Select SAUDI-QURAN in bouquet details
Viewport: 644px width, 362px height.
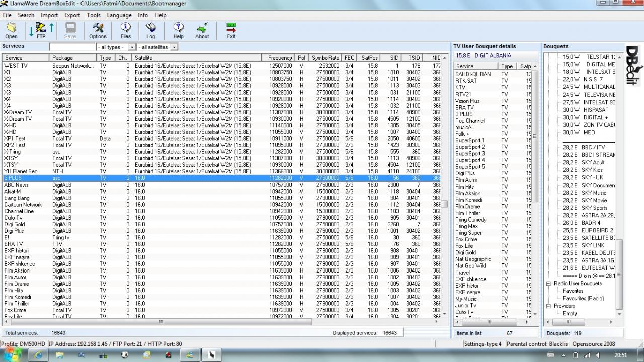click(473, 74)
